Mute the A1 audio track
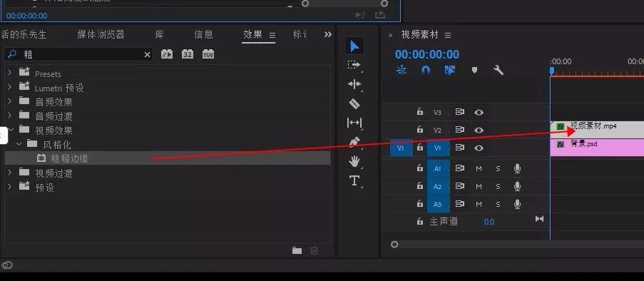 pyautogui.click(x=479, y=168)
